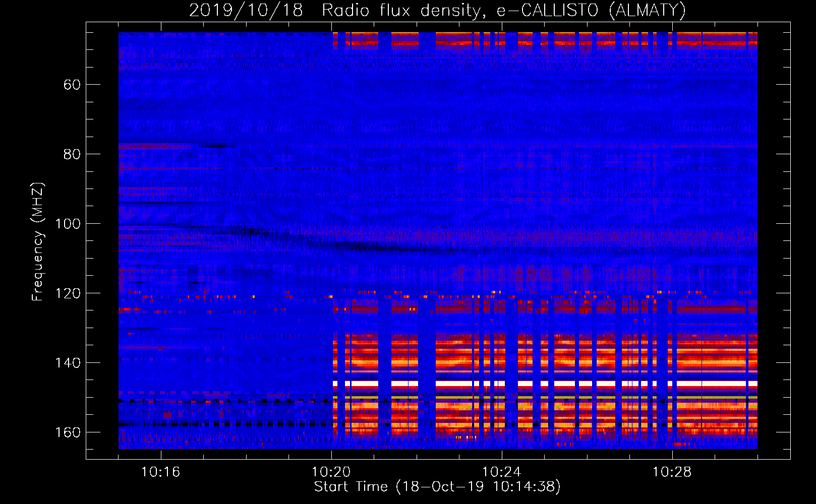Select the 100 frequency tick label

click(x=68, y=223)
